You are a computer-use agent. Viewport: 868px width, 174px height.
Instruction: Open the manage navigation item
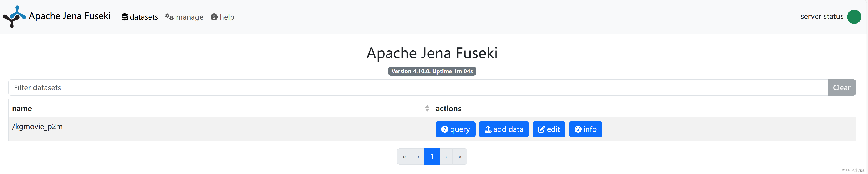coord(189,17)
